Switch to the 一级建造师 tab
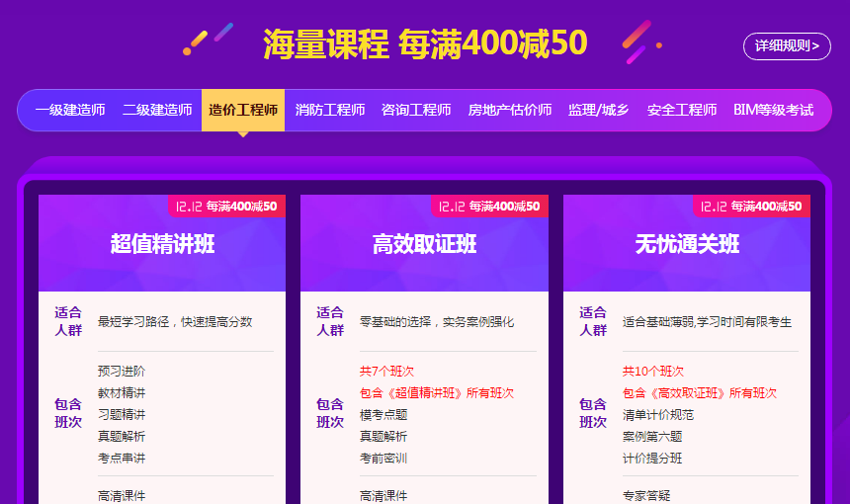This screenshot has height=504, width=850. pos(70,110)
